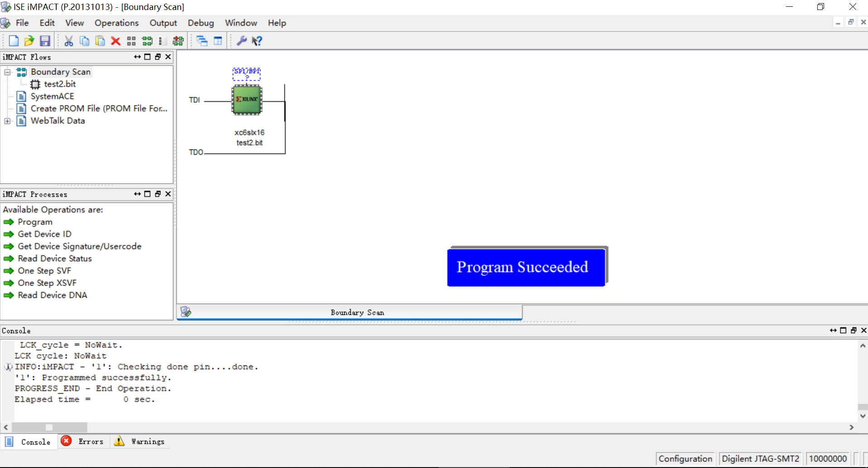Select Read Device DNA operation
Viewport: 868px width, 468px height.
(x=53, y=295)
